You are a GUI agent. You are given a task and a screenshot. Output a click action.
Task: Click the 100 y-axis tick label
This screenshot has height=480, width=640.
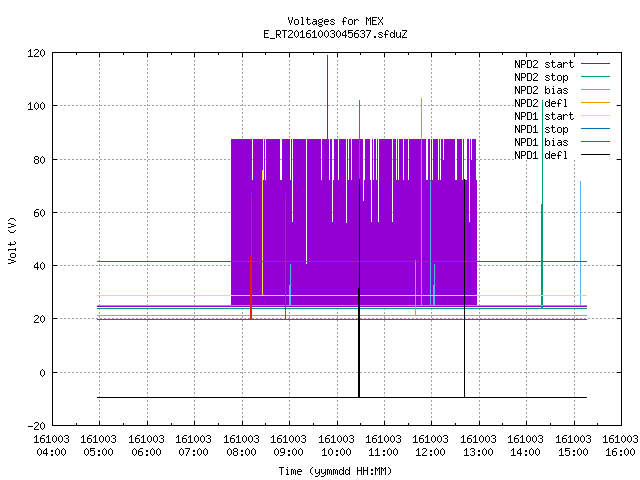[36, 107]
